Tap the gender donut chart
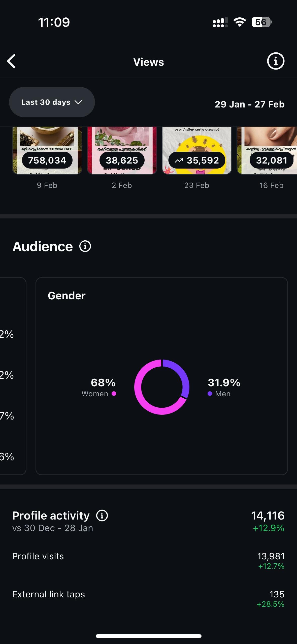The image size is (297, 644). pyautogui.click(x=162, y=387)
